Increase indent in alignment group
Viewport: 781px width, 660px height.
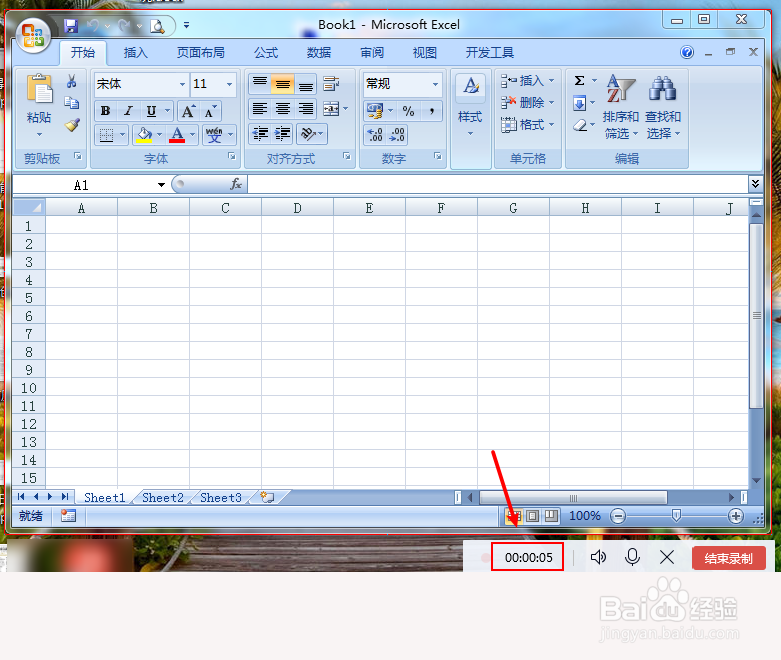click(x=283, y=133)
